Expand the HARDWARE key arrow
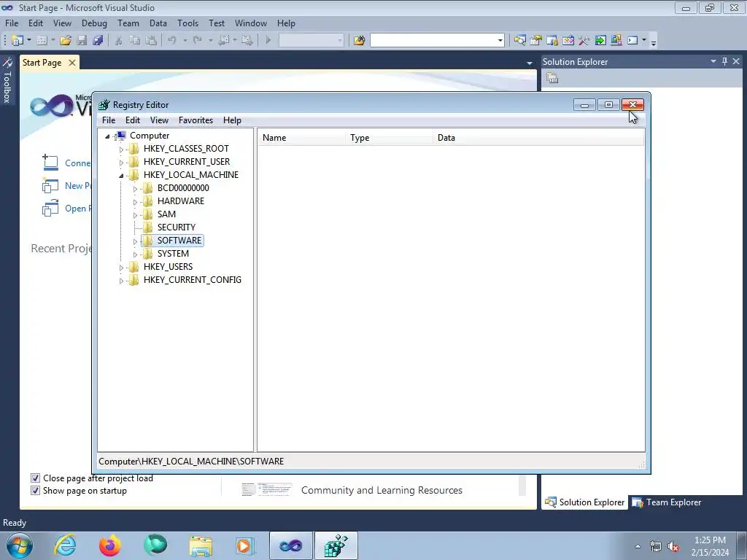The image size is (747, 560). click(x=135, y=202)
